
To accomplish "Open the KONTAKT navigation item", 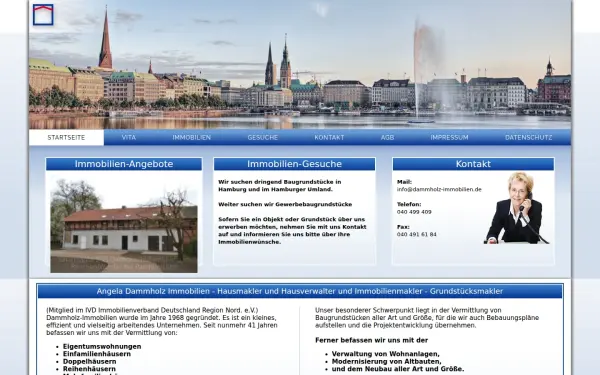I will (x=329, y=137).
